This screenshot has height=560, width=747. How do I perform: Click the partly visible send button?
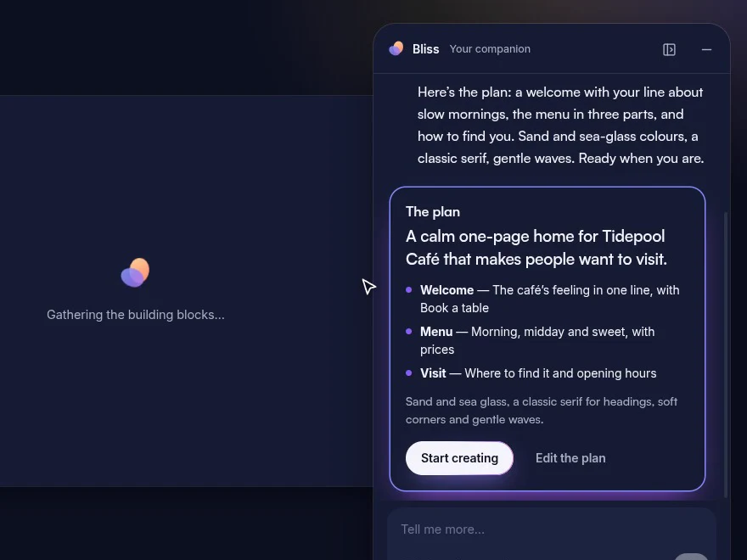click(691, 557)
